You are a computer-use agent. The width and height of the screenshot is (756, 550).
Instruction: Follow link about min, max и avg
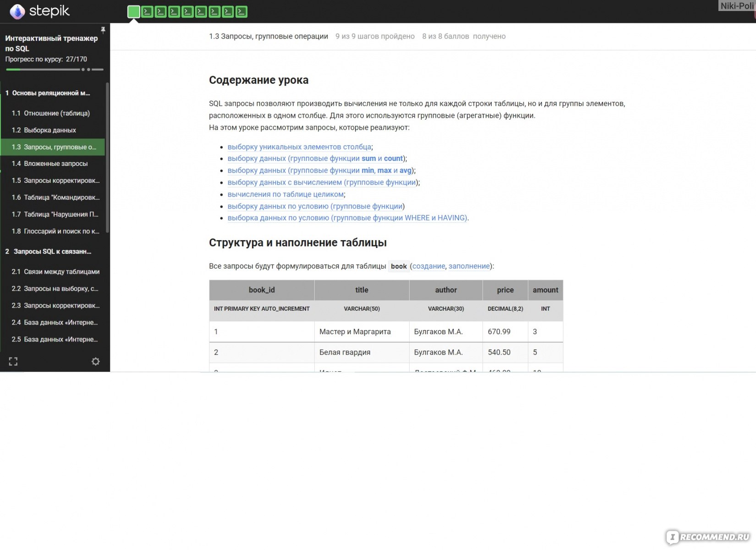pyautogui.click(x=320, y=170)
